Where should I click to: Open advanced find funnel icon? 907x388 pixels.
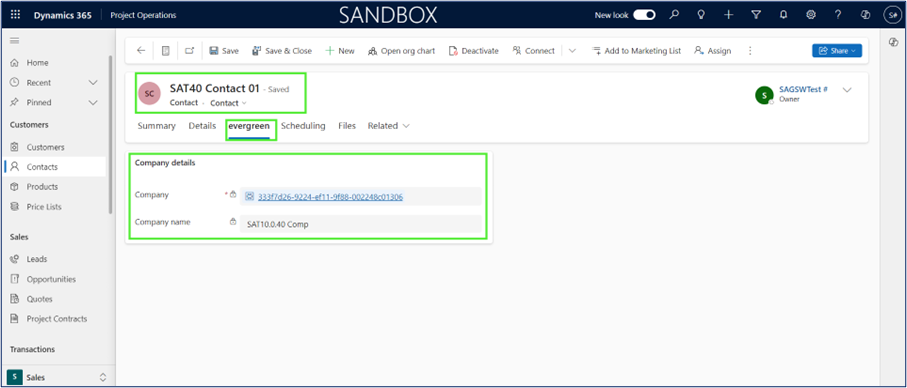756,15
